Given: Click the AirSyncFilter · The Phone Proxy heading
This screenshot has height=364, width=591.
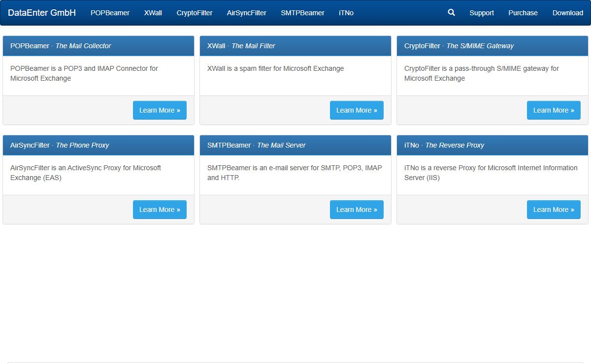Looking at the screenshot, I should click(x=60, y=145).
